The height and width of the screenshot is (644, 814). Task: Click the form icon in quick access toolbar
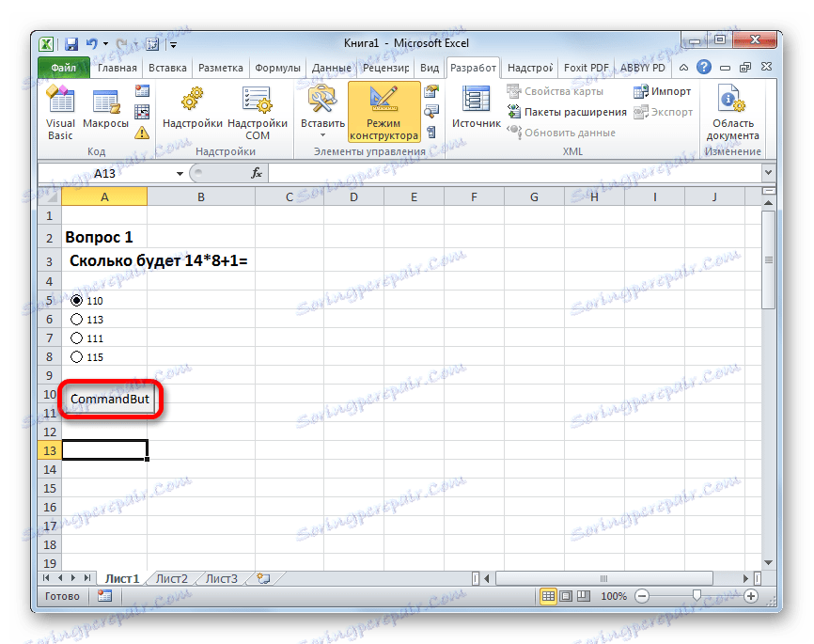pyautogui.click(x=152, y=44)
